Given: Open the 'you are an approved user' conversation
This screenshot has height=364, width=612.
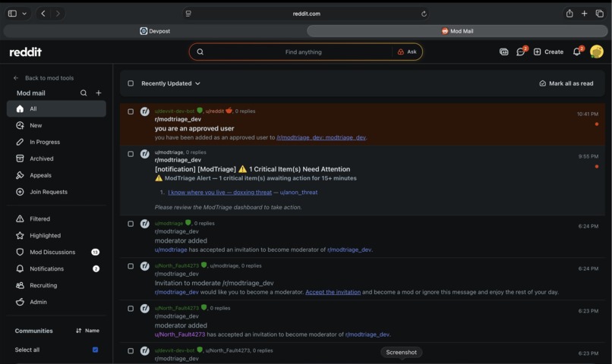Looking at the screenshot, I should [194, 129].
